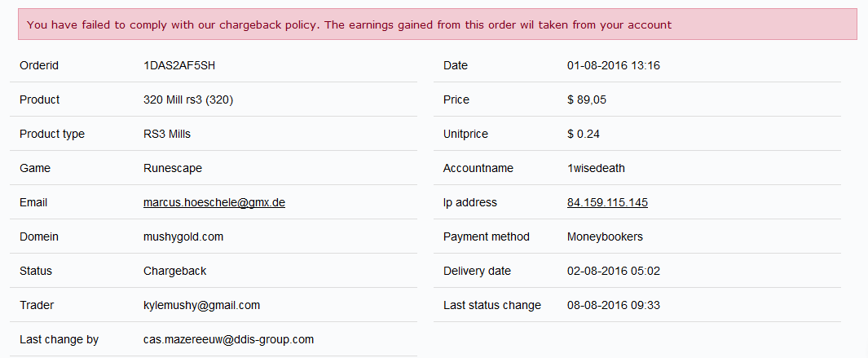Click the trader email kylemushy@gmail.com
The width and height of the screenshot is (868, 358).
click(201, 305)
